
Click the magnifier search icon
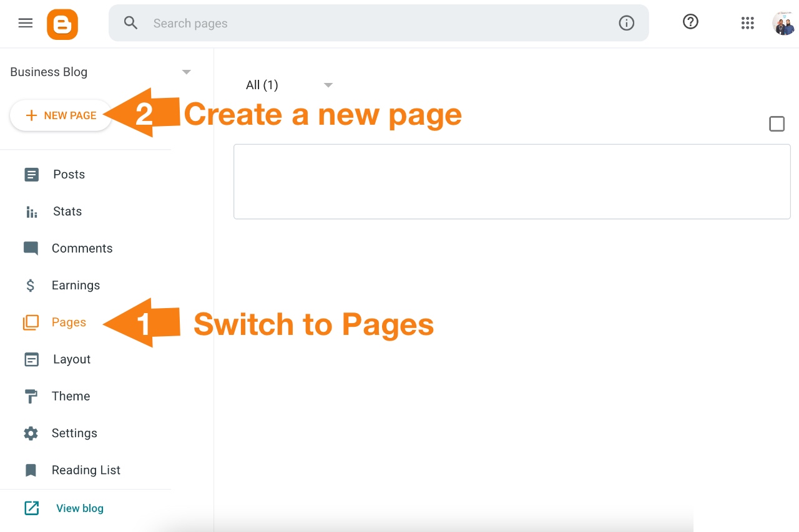pyautogui.click(x=130, y=23)
